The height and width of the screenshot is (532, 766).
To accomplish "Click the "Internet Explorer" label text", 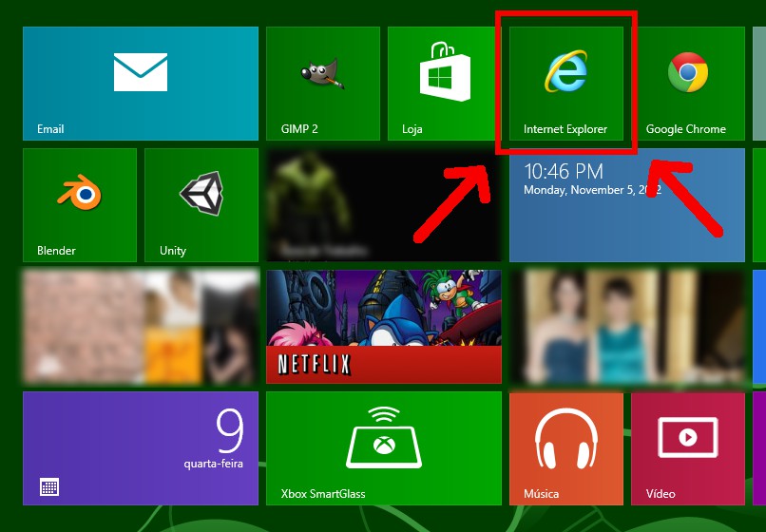I will point(565,129).
